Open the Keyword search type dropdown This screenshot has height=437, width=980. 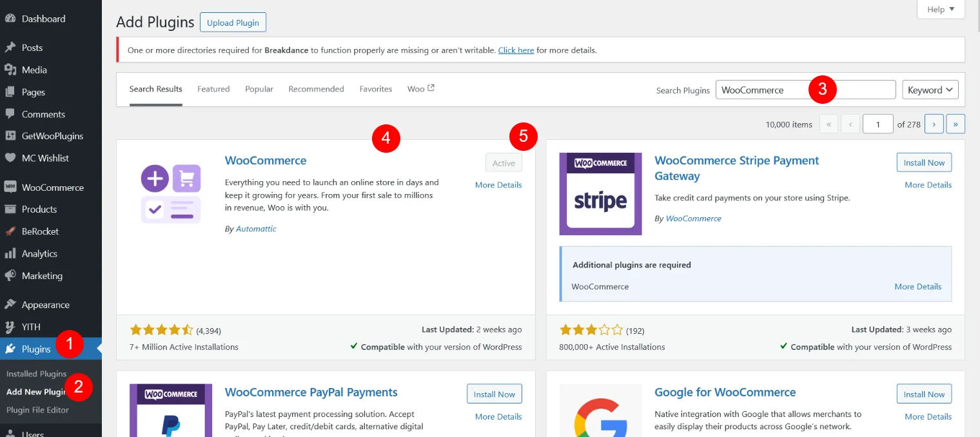click(x=930, y=90)
